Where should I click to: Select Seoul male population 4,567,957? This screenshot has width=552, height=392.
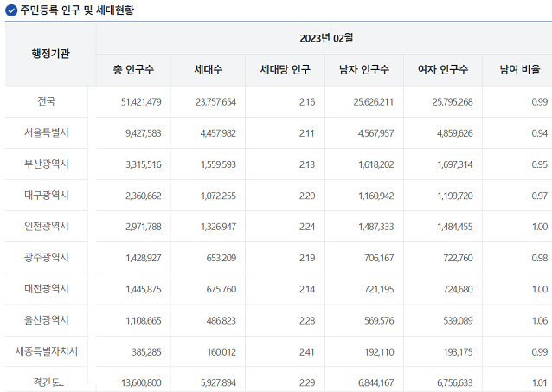tap(375, 133)
